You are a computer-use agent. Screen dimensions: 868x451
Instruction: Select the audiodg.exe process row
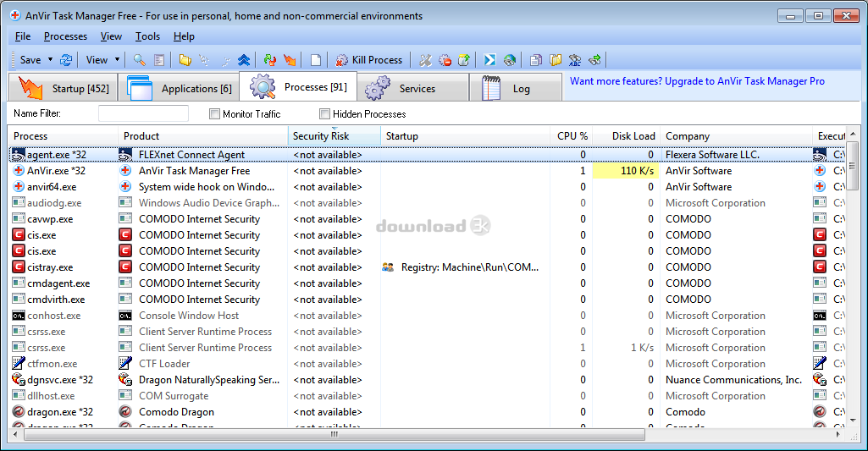426,203
